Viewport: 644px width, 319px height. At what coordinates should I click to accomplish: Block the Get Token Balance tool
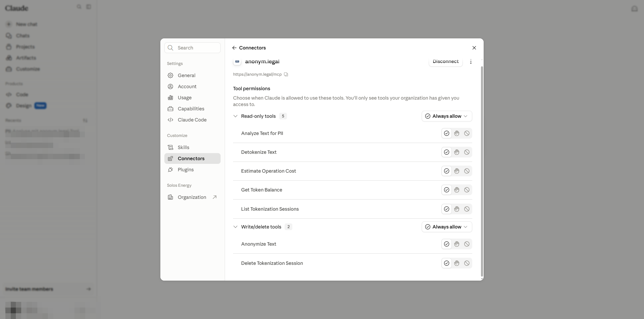tap(467, 190)
